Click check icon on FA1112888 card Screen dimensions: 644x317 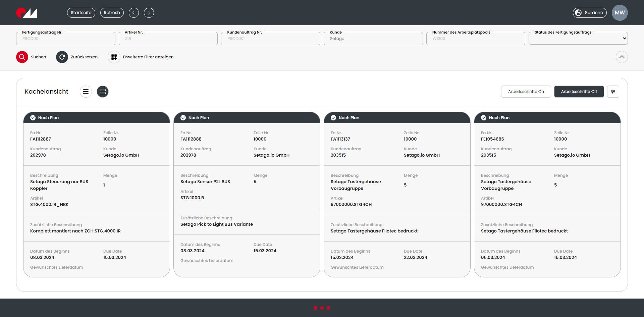(183, 118)
